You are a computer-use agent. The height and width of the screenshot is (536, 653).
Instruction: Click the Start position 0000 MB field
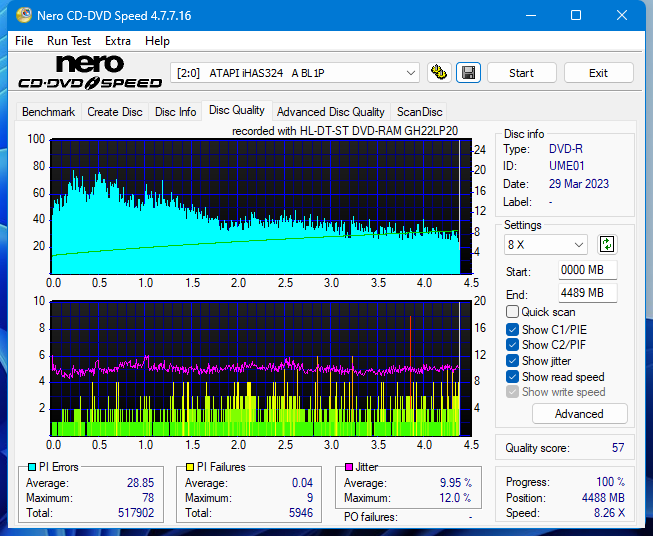point(587,270)
